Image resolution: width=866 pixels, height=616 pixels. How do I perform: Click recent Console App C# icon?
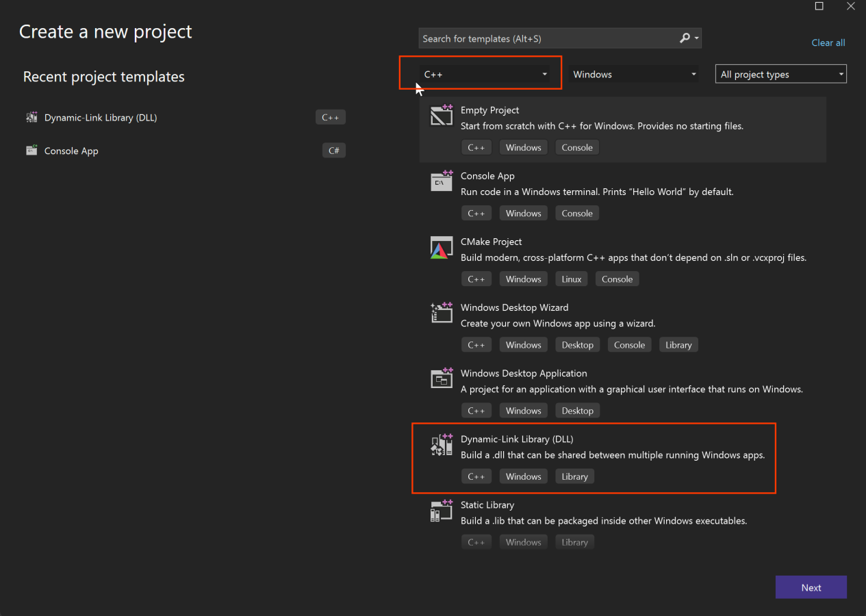31,151
